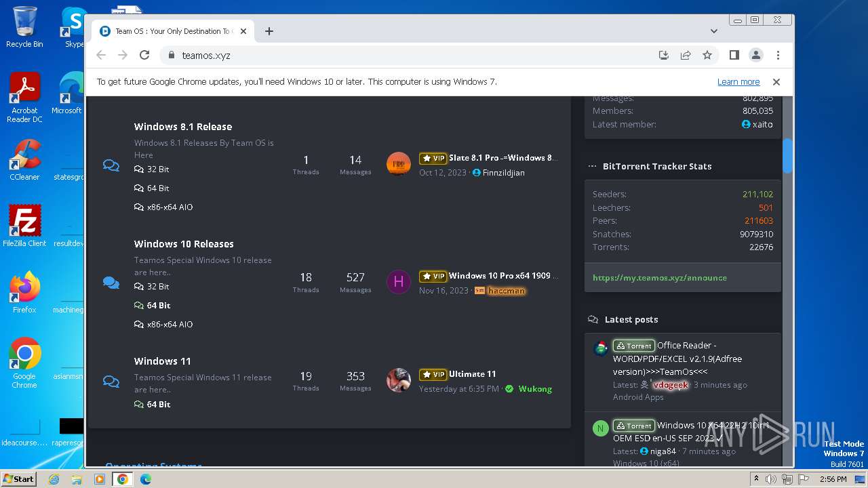Open Android Apps forum link
Screen dimensions: 868x488
[x=638, y=397]
